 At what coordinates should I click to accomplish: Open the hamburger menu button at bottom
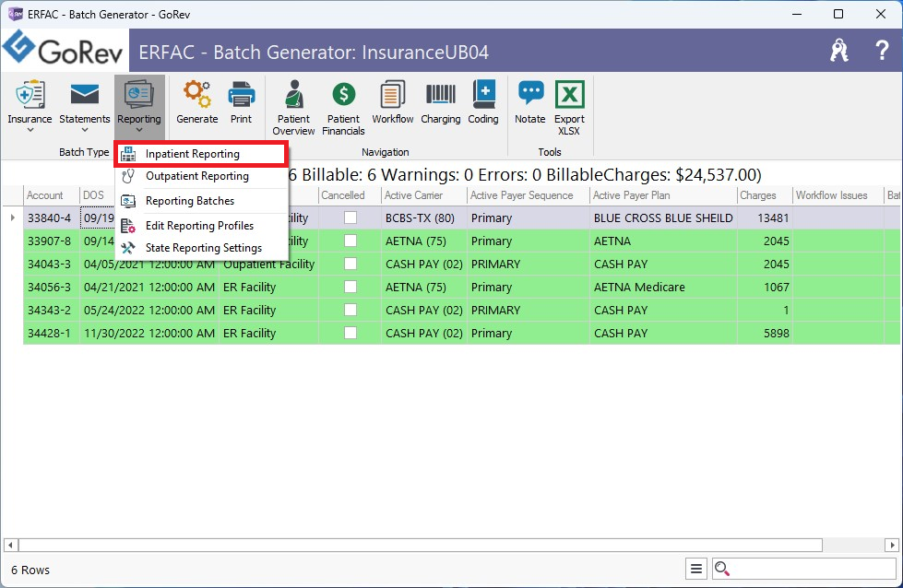click(x=695, y=569)
